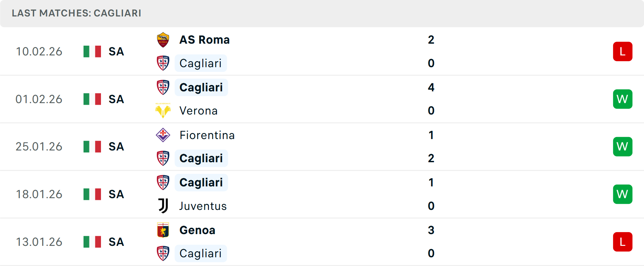Click the red L badge for Genoa match
Viewport: 644px width, 266px height.
(623, 242)
